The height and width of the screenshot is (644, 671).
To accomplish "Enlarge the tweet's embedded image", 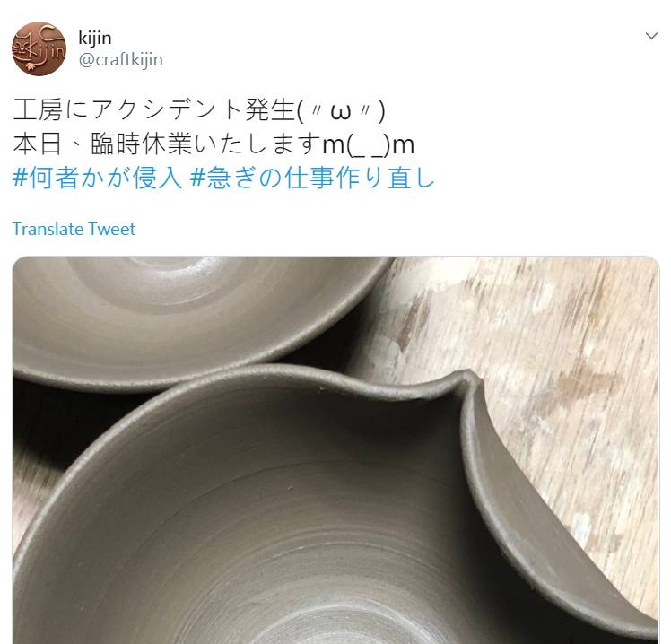I will click(335, 450).
